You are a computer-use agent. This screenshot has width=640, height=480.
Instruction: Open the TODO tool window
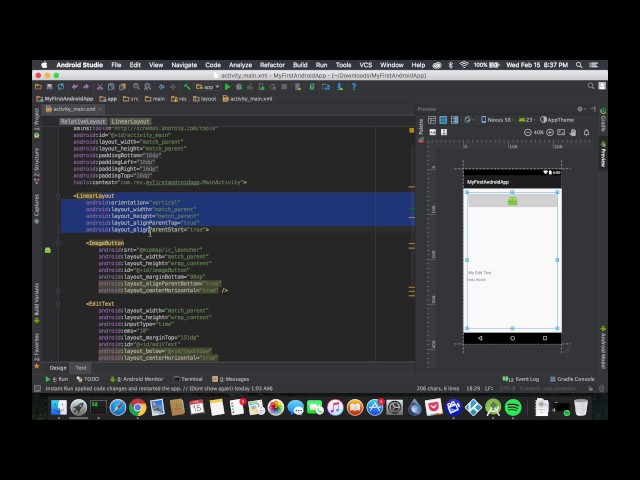click(88, 379)
